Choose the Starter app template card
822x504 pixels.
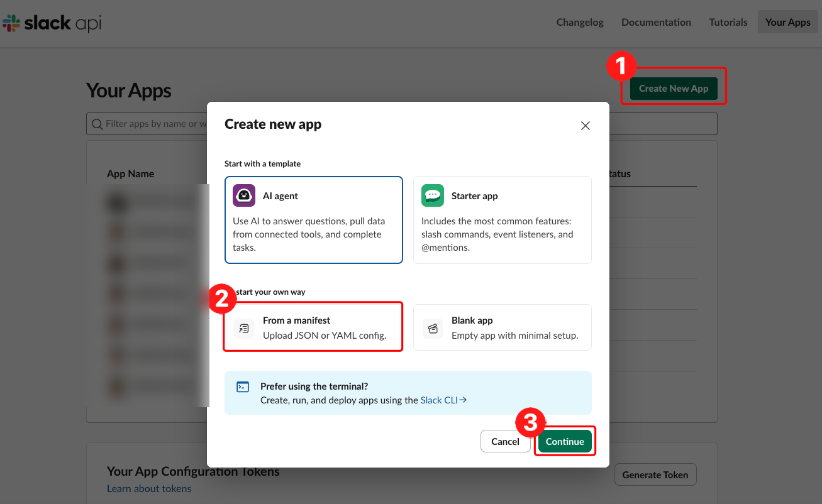point(503,220)
